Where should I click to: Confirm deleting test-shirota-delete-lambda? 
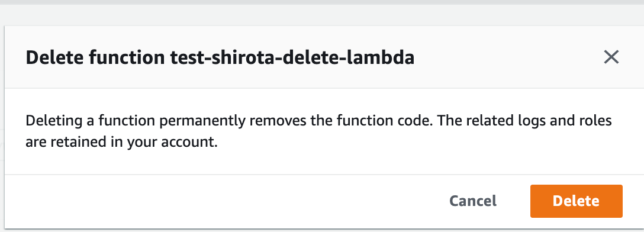577,201
